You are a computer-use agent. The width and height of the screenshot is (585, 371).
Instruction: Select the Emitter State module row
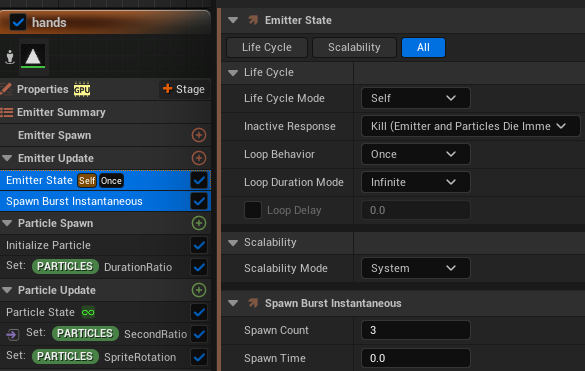[105, 181]
